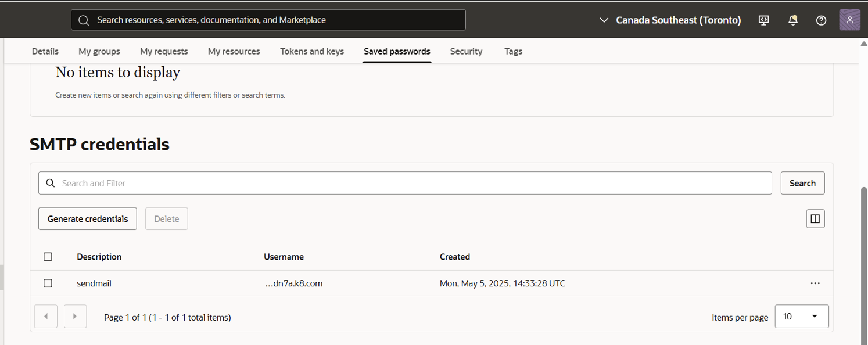Click the magnifier in the global search bar
Viewport: 868px width, 345px height.
(84, 20)
